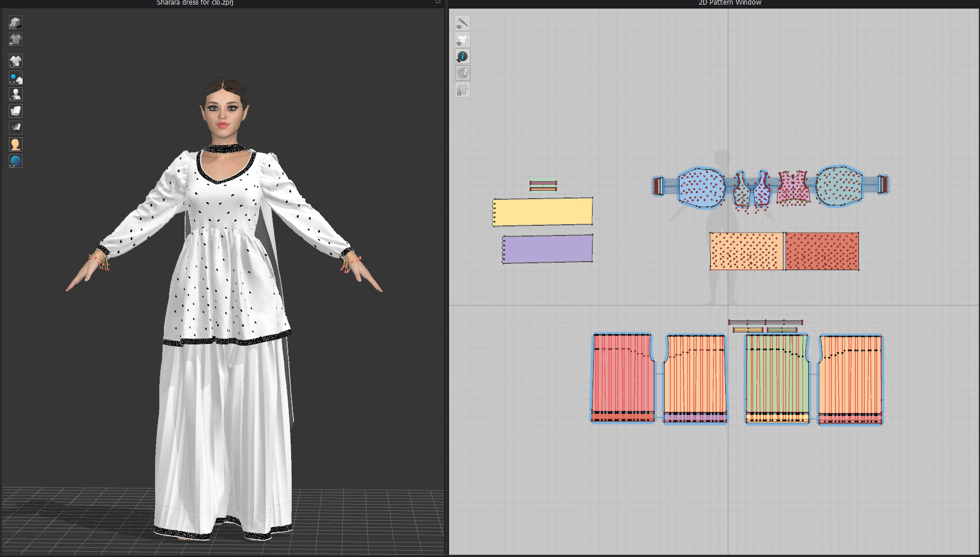Click the garment fit map shirt icon
Screen dimensions: 980x557
16,39
